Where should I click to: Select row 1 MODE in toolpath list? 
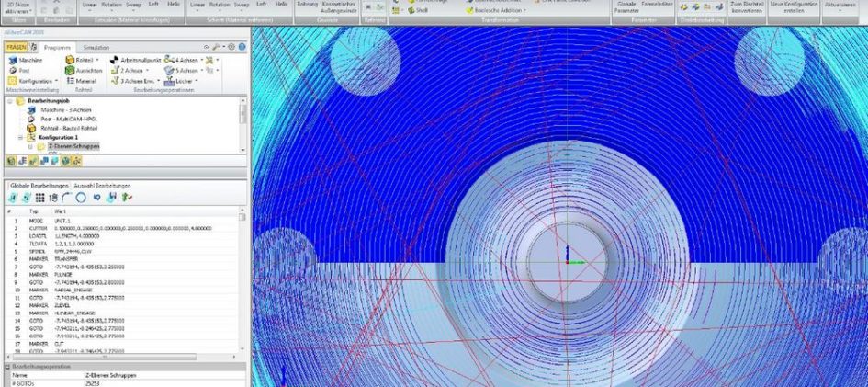click(x=122, y=221)
